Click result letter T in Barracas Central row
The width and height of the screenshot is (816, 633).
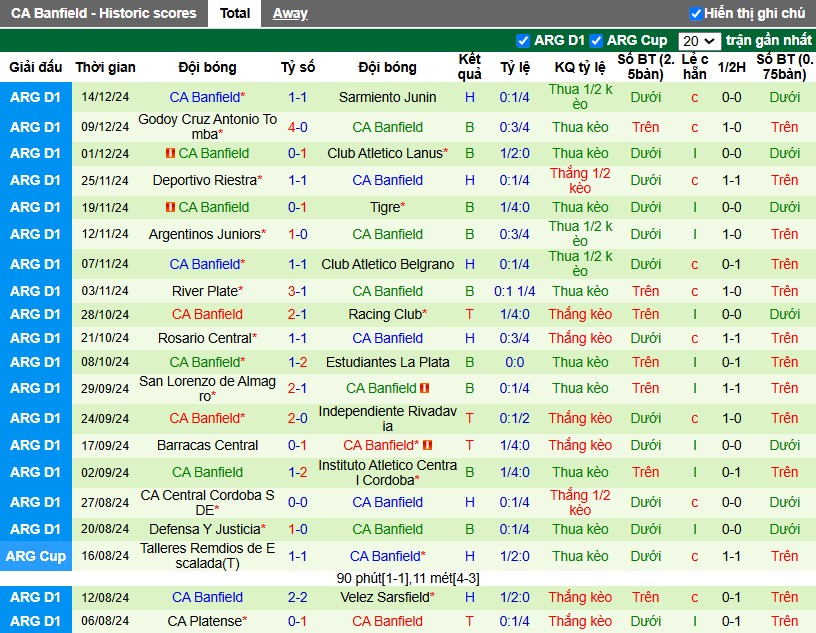pyautogui.click(x=469, y=446)
